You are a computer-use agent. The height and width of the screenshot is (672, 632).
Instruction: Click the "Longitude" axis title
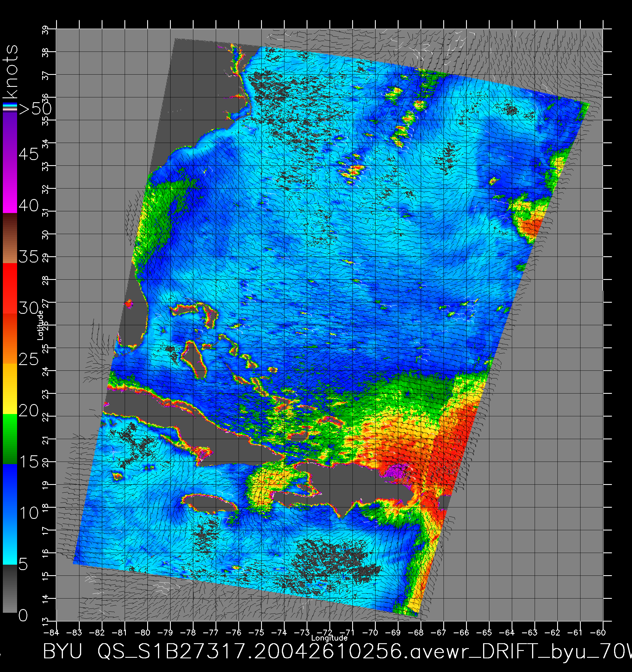[329, 638]
